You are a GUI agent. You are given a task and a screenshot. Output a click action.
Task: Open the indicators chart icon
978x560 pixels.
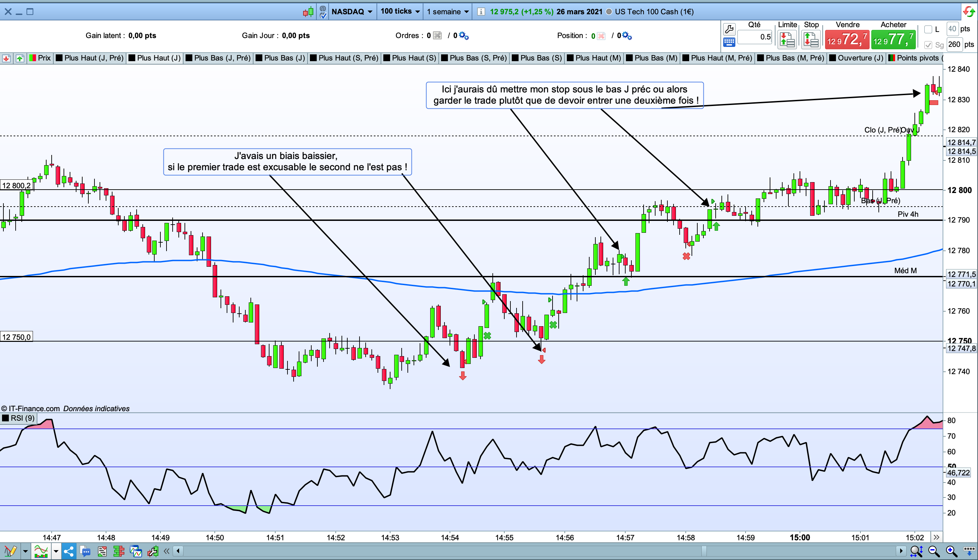pyautogui.click(x=40, y=551)
